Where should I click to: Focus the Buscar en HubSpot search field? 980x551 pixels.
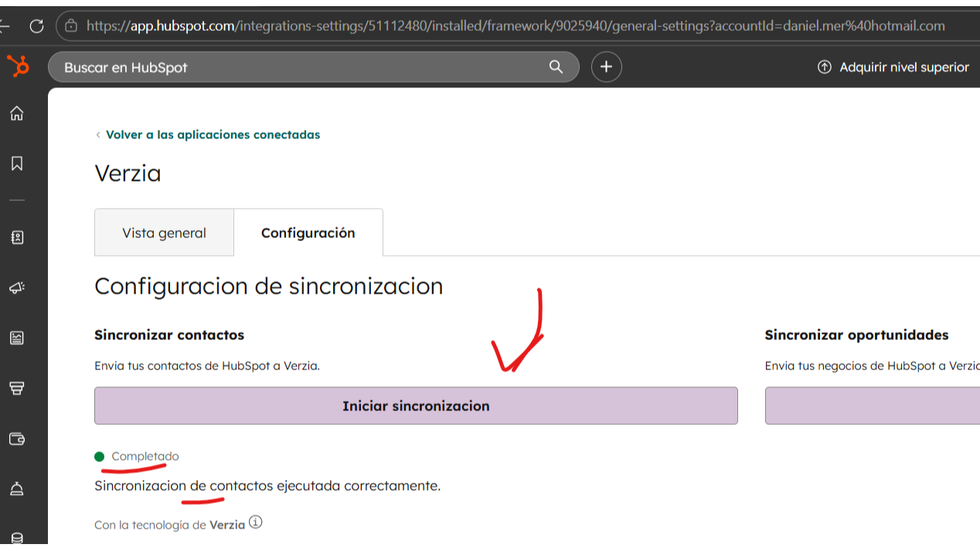tap(313, 67)
